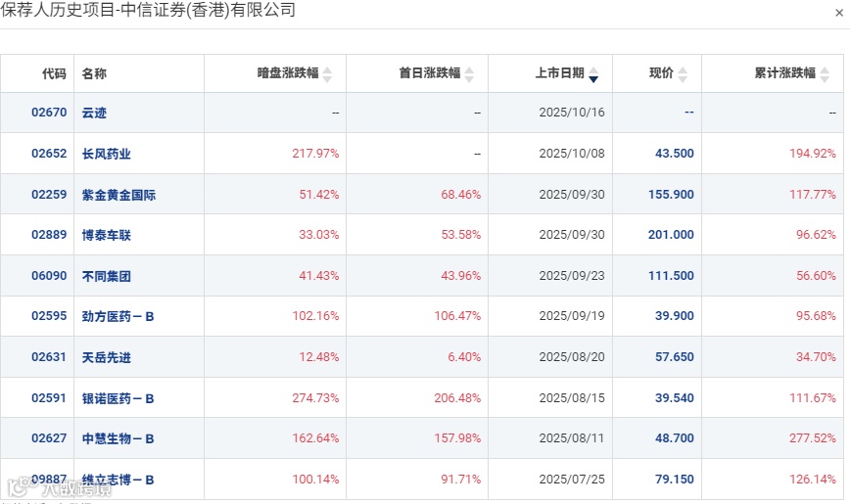Open stock 博泰车联
Image resolution: width=850 pixels, height=504 pixels.
pos(106,235)
